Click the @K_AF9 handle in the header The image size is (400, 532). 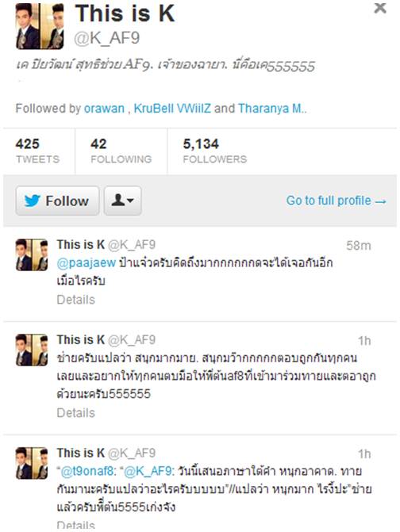[x=106, y=38]
